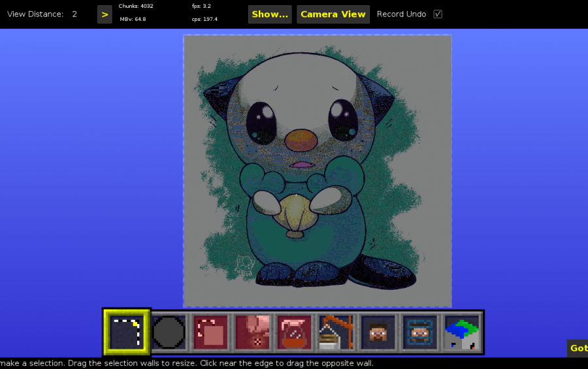Viewport: 588px width, 369px height.
Task: Click the fps: 3.2 readout
Action: (201, 6)
